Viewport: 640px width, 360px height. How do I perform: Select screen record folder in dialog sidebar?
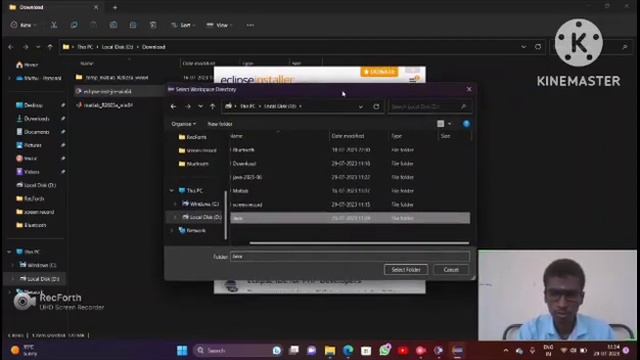[198, 151]
